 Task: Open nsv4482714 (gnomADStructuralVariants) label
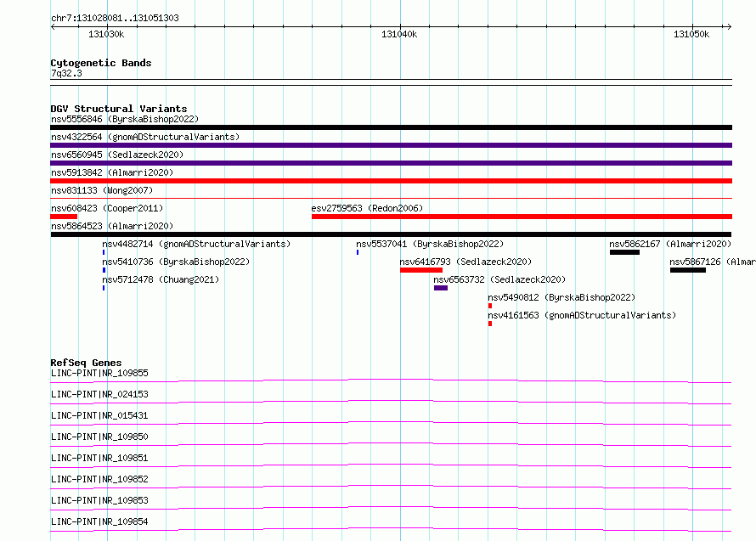pyautogui.click(x=196, y=244)
